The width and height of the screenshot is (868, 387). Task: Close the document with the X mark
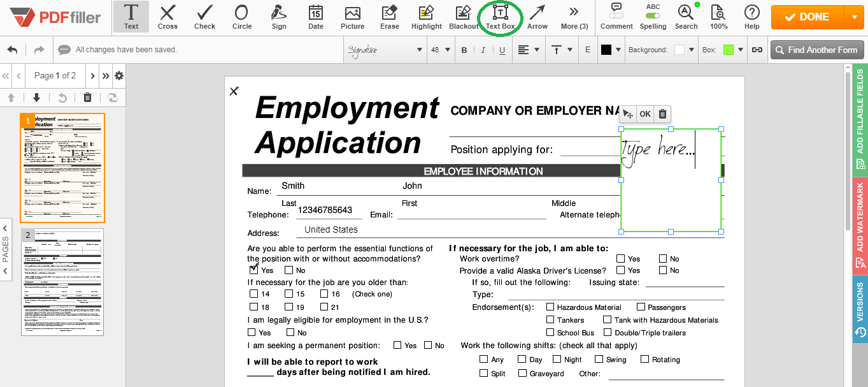234,91
